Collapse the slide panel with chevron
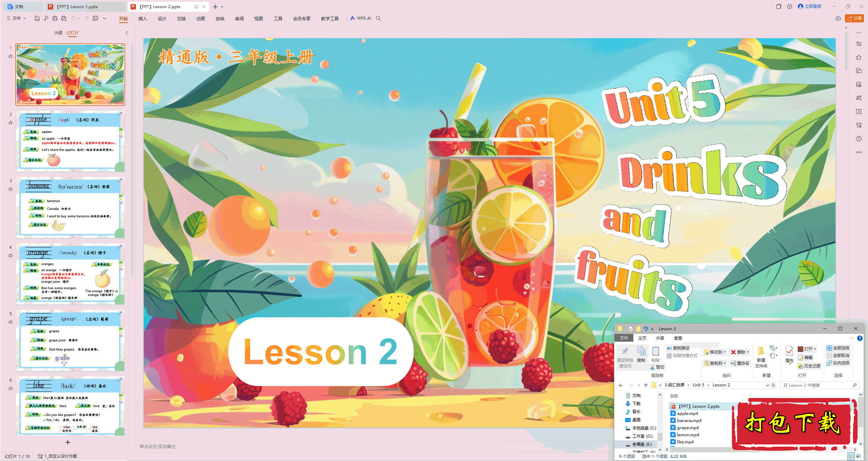Screen dimensions: 868x461 [127, 33]
